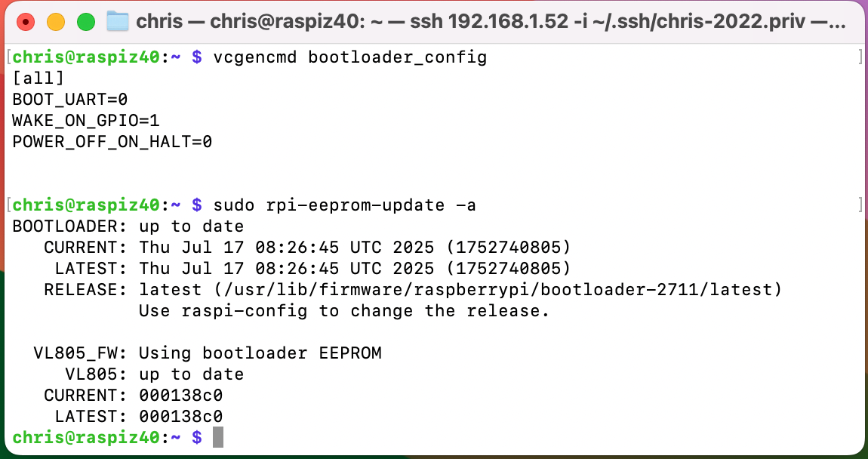Click the 'Use raspi-config to change' hint line
Image resolution: width=868 pixels, height=459 pixels.
coord(343,310)
